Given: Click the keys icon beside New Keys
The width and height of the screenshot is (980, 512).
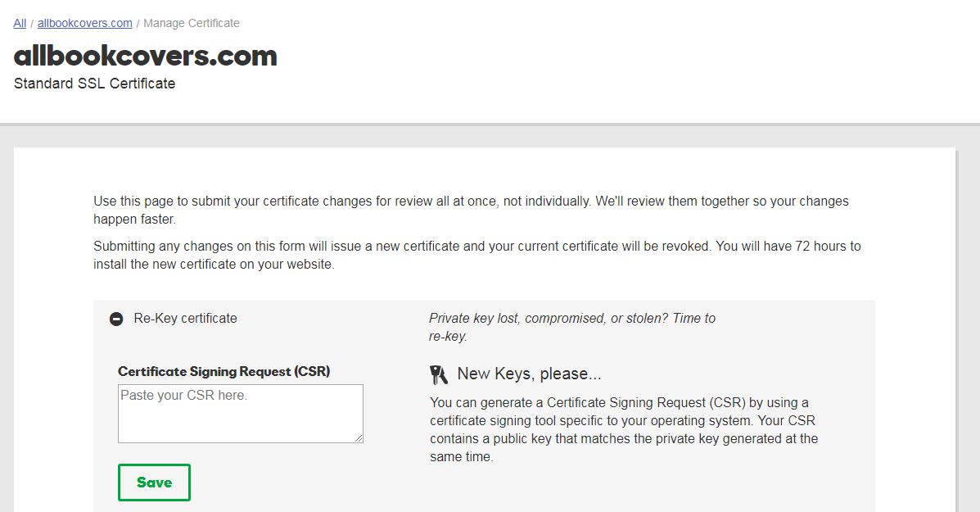Looking at the screenshot, I should [x=439, y=374].
